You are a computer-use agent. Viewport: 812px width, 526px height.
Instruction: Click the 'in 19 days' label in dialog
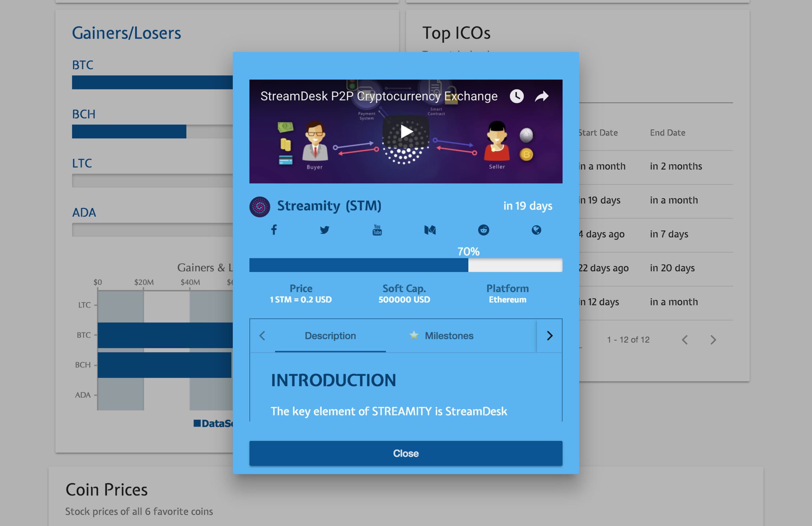tap(528, 206)
